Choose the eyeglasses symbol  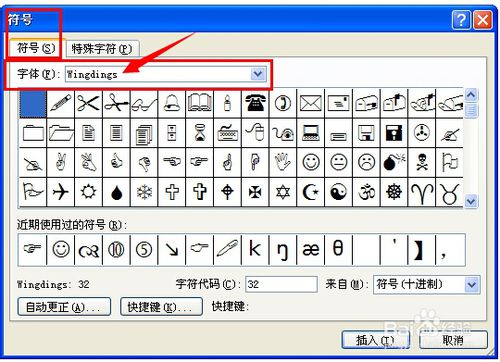tap(144, 103)
